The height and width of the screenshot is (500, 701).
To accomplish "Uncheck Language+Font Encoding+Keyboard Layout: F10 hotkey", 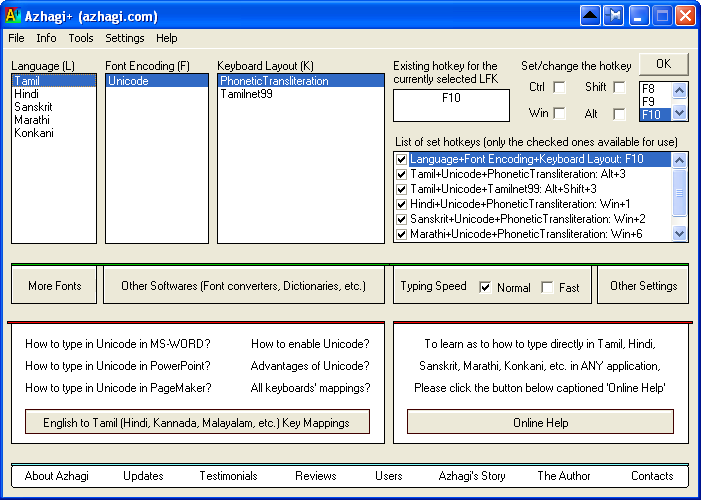I will coord(401,159).
